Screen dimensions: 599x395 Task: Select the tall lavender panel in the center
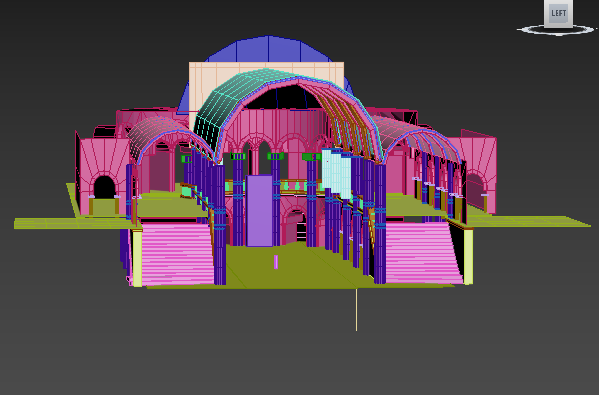[259, 211]
